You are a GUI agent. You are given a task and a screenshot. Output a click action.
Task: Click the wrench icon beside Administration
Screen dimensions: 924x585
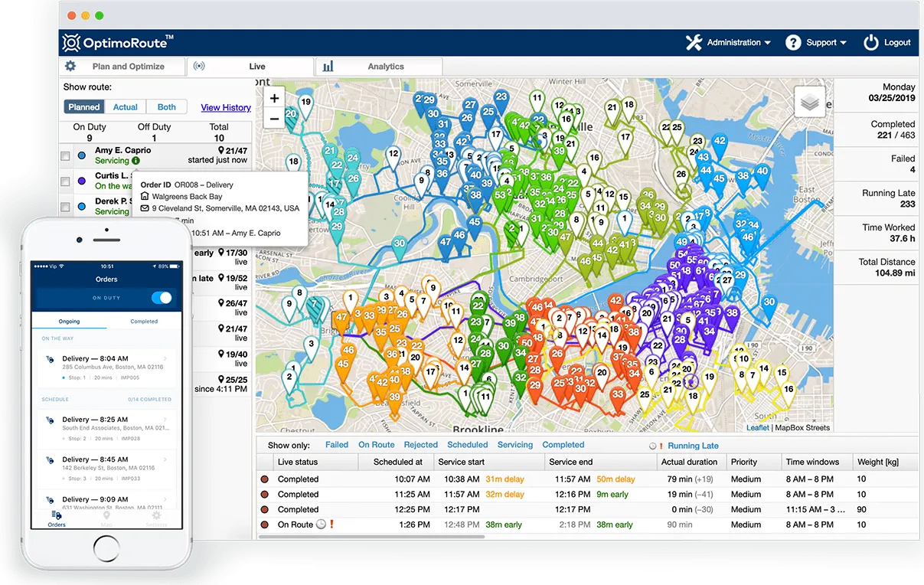pos(694,43)
